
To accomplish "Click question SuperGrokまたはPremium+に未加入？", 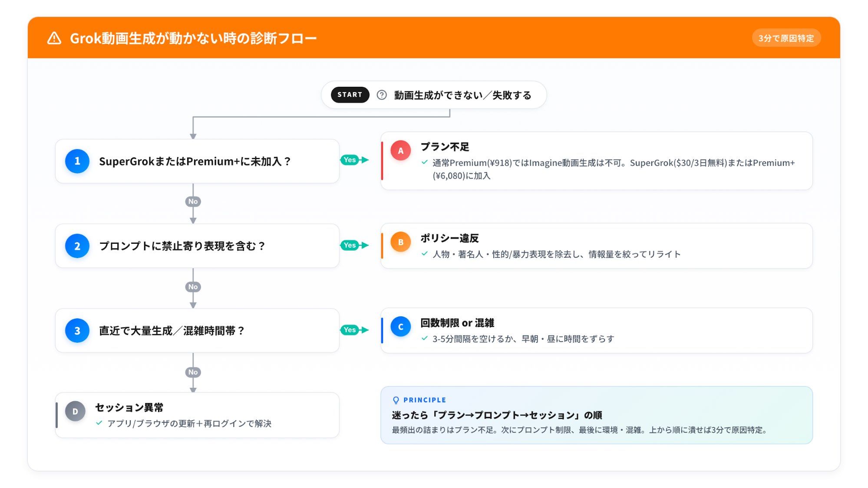I will point(195,161).
